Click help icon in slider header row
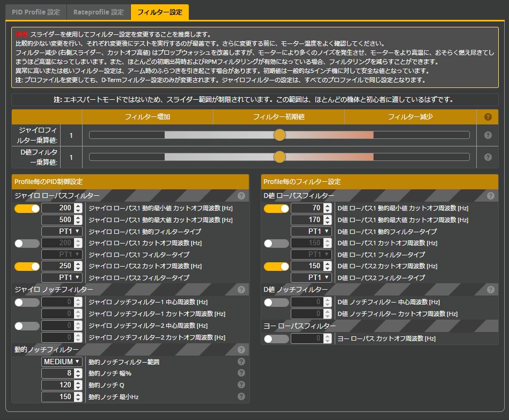 click(488, 117)
